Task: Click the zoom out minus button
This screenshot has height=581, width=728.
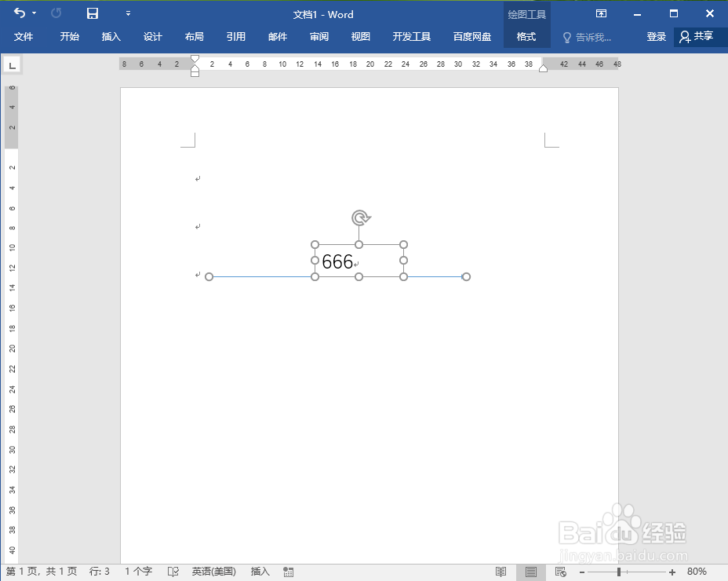Action: pyautogui.click(x=582, y=572)
